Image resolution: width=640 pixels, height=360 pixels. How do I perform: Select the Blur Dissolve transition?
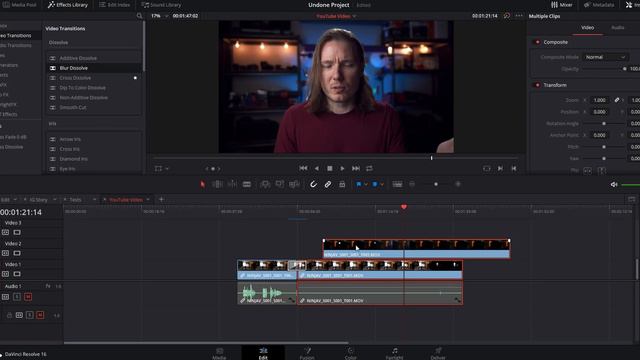[94, 68]
